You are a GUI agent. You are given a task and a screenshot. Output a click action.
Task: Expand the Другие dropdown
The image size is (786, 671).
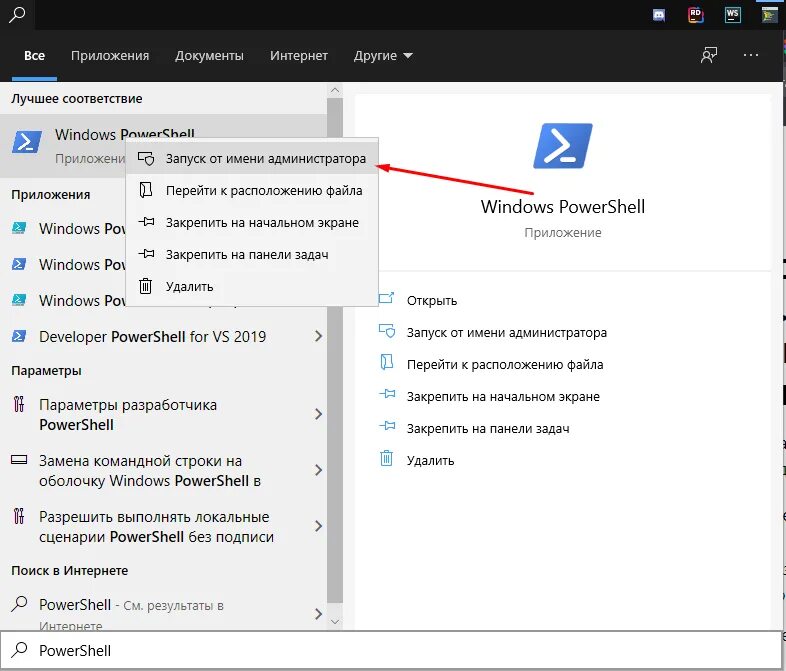(x=383, y=55)
